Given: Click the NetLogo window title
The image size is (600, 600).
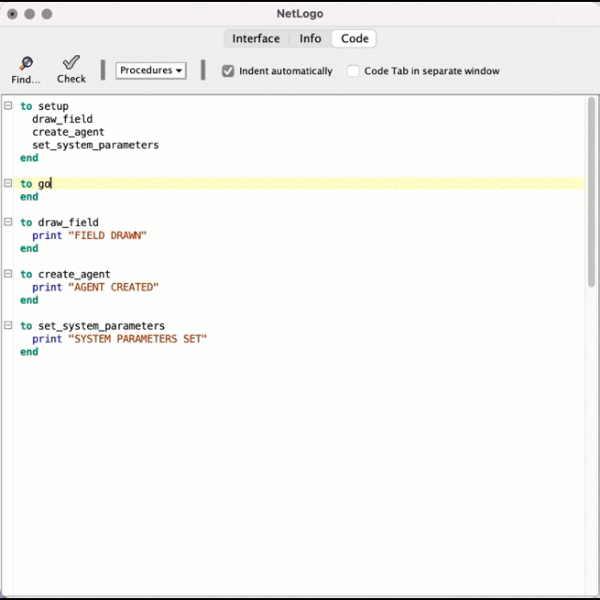Looking at the screenshot, I should pyautogui.click(x=300, y=14).
